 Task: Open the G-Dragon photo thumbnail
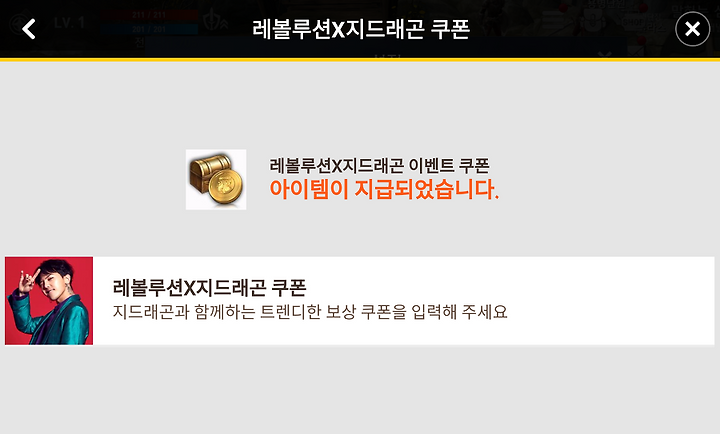pyautogui.click(x=49, y=301)
